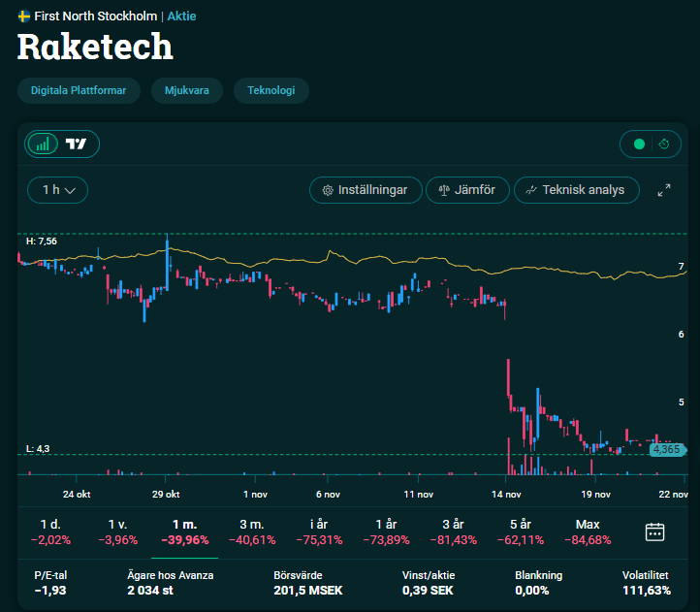Click the 6 nov date marker
The width and height of the screenshot is (700, 612).
(x=328, y=495)
